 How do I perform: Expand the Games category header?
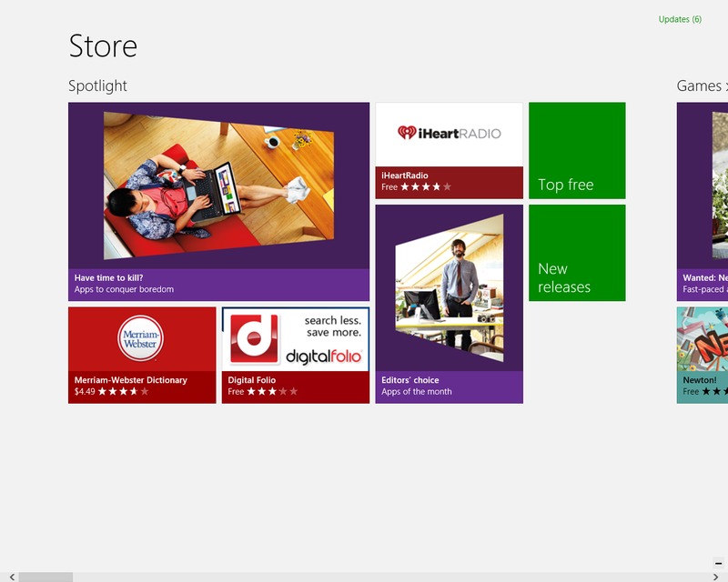pos(700,85)
